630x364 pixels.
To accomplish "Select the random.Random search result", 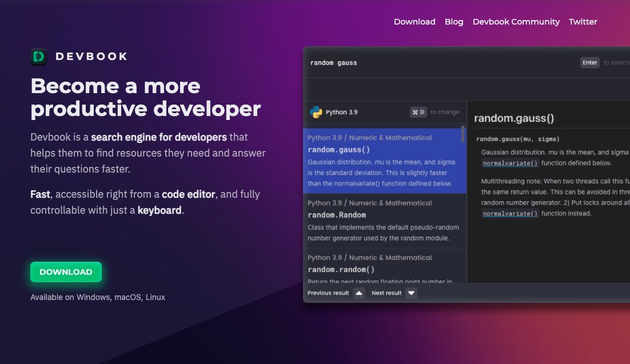I will pyautogui.click(x=384, y=221).
